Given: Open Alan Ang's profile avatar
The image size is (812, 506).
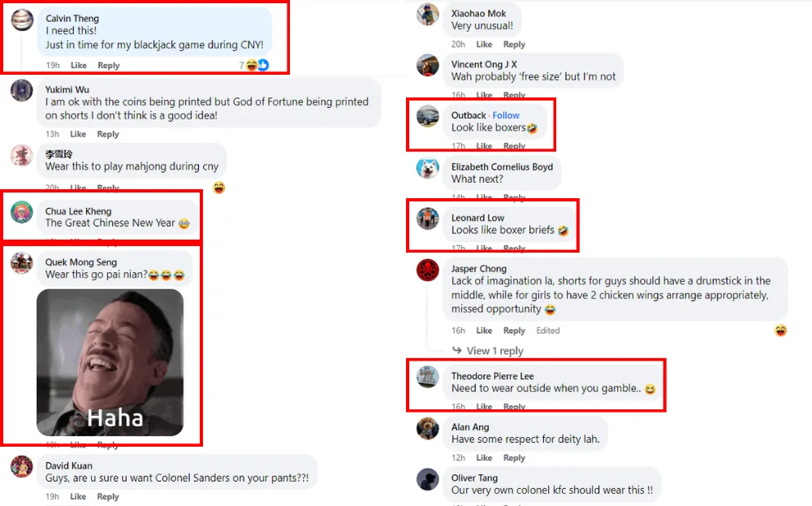Looking at the screenshot, I should pyautogui.click(x=428, y=428).
